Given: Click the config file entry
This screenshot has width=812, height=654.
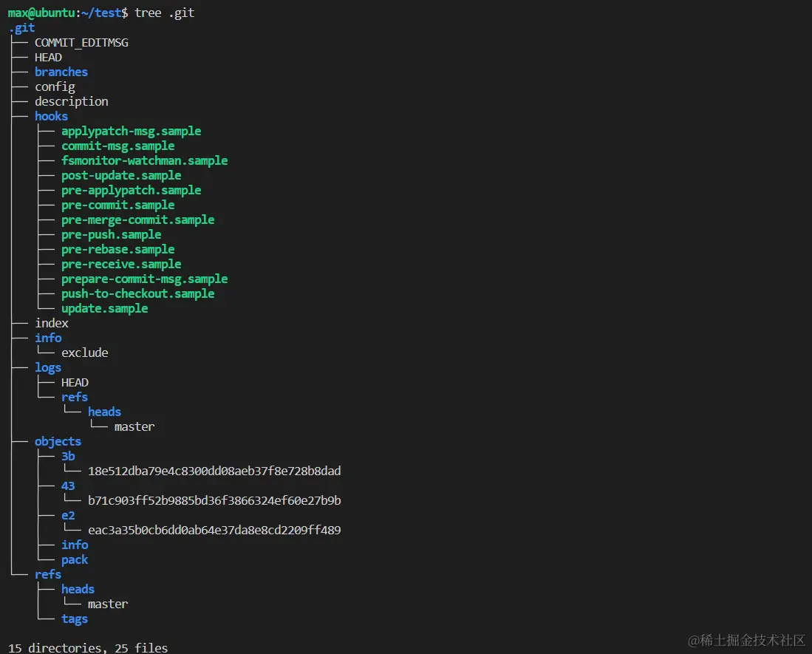Looking at the screenshot, I should 55,87.
